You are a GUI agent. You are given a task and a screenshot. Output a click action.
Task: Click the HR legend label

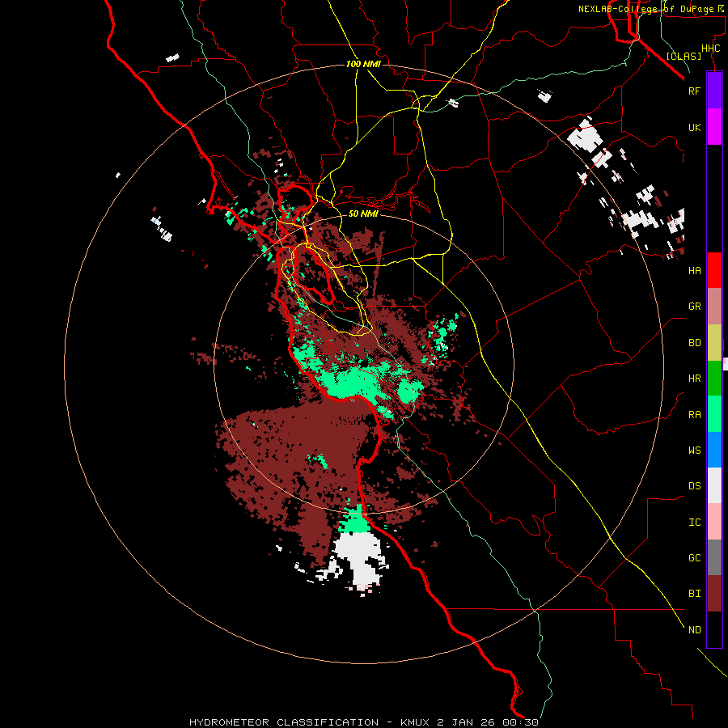(694, 379)
